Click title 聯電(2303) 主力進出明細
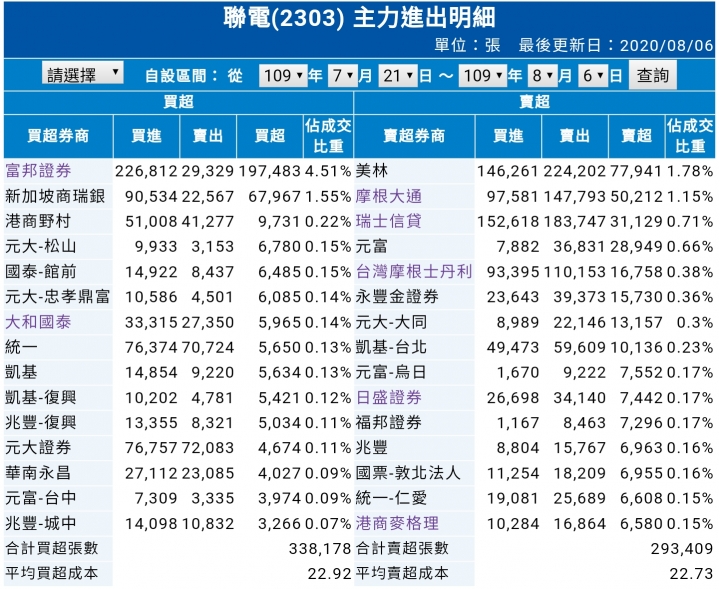Screen dimensions: 720x589 360,18
